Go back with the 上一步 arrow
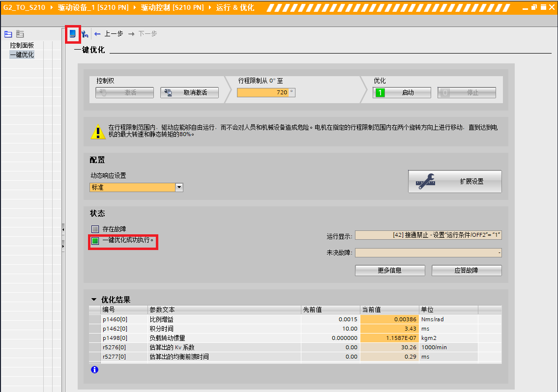This screenshot has height=392, width=558. [109, 34]
